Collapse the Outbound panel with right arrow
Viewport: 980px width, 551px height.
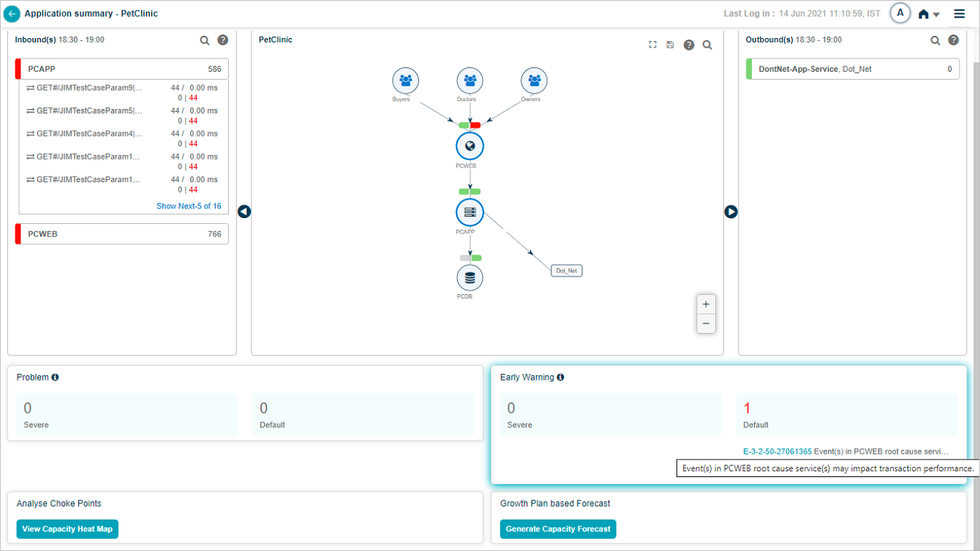pyautogui.click(x=731, y=211)
